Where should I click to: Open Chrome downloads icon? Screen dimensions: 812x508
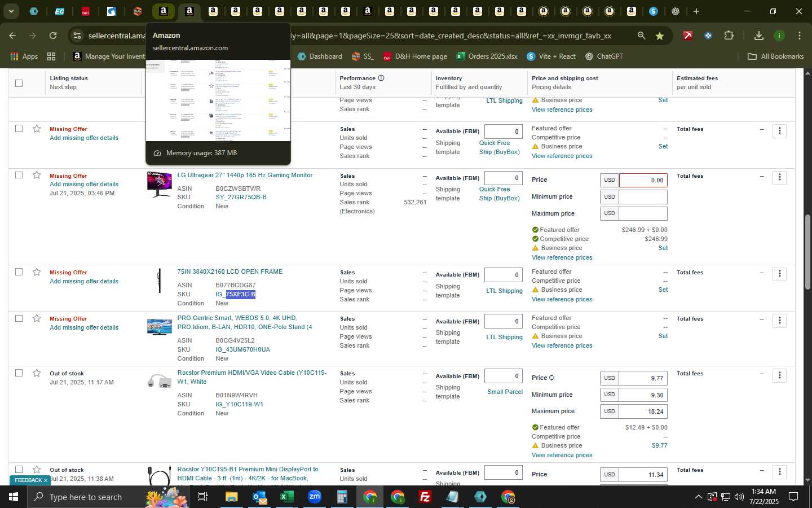(x=758, y=36)
